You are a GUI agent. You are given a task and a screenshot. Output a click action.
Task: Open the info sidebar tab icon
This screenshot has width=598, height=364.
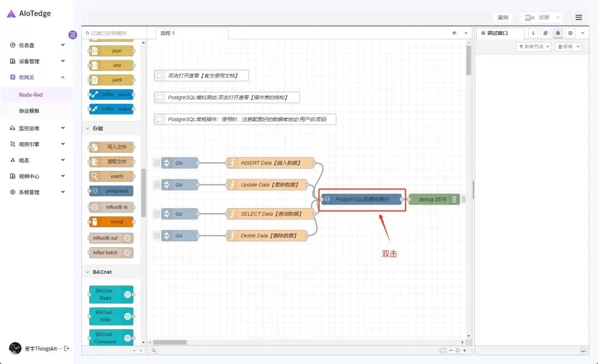coord(533,33)
